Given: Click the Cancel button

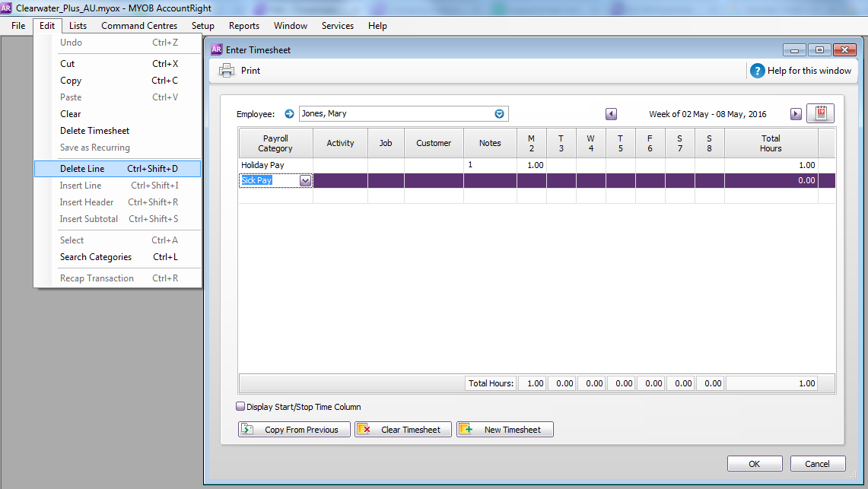Looking at the screenshot, I should point(817,464).
